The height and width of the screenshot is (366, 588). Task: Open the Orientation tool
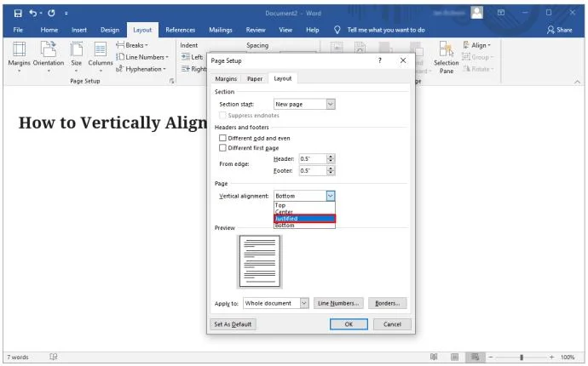point(49,57)
